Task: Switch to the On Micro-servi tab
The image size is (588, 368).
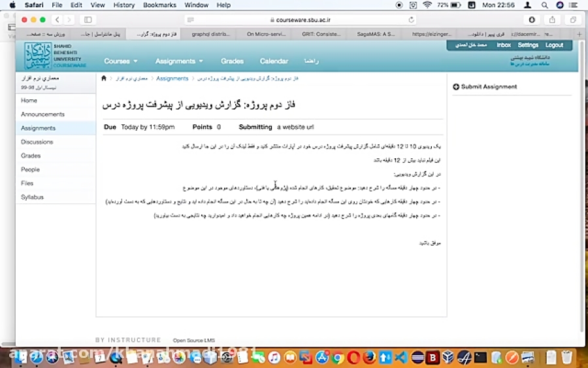Action: [x=266, y=34]
